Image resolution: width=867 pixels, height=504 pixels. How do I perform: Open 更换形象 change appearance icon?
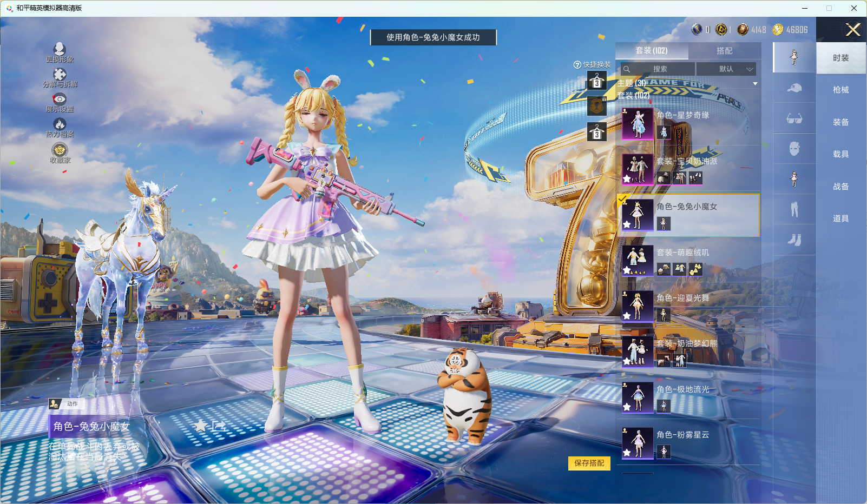(60, 49)
